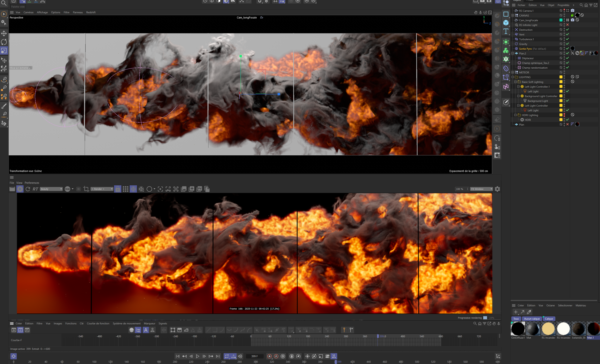Viewport: 600px width, 364px height.
Task: Start the Redshift RenderView render button
Action: [20, 189]
